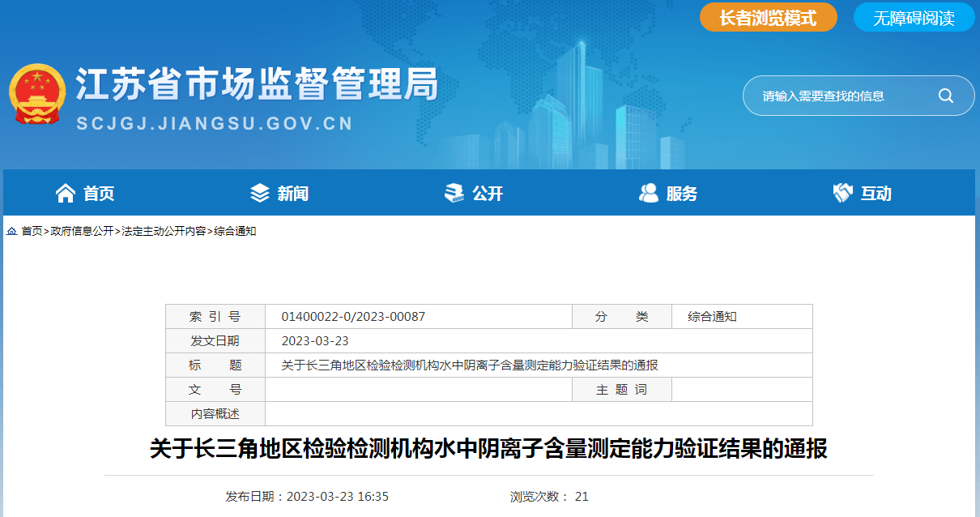Screen dimensions: 980x517
Task: Open 政府信息公开 breadcrumb link
Action: (82, 232)
